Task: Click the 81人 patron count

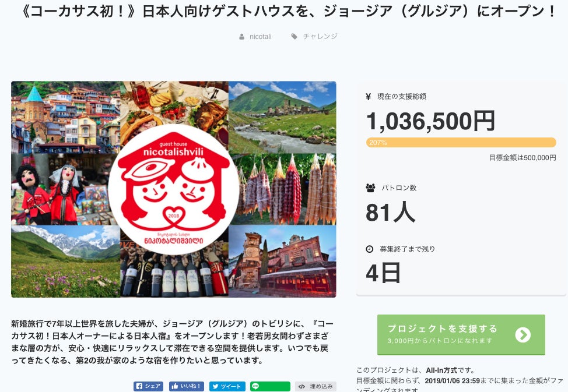Action: click(x=391, y=213)
